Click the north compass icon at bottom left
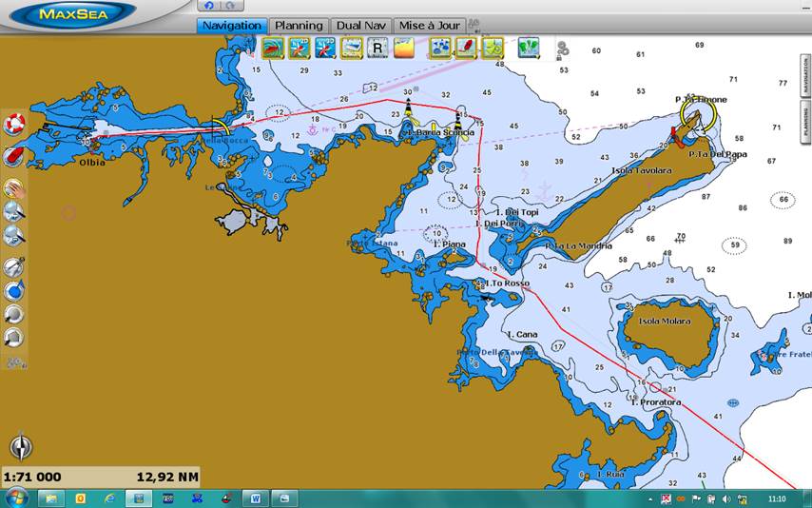This screenshot has height=508, width=812. (x=20, y=446)
